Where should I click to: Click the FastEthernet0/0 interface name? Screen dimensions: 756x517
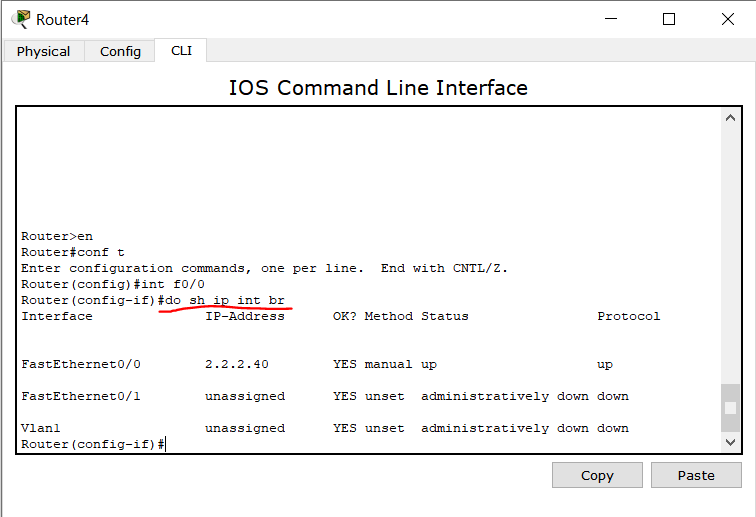coord(81,364)
